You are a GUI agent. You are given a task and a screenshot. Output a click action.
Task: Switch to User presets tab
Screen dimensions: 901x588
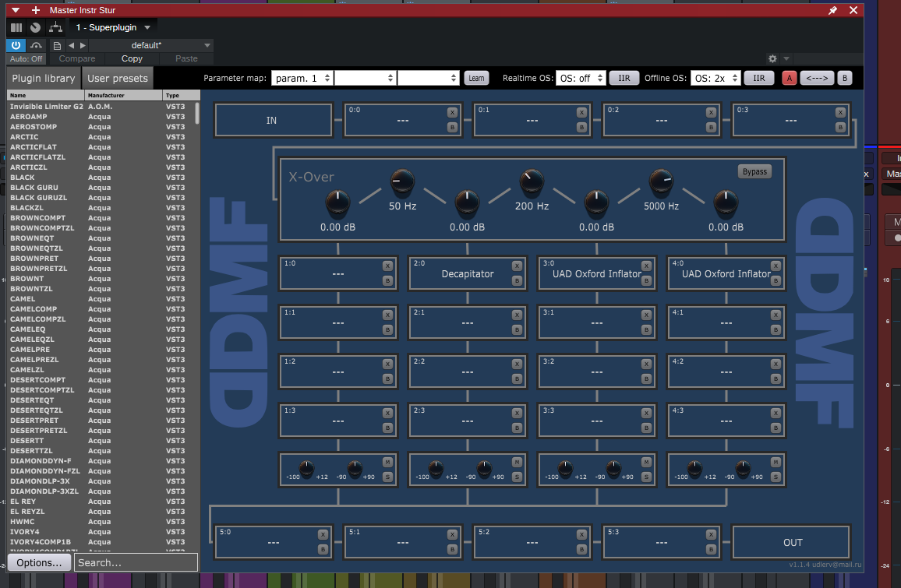tap(117, 78)
